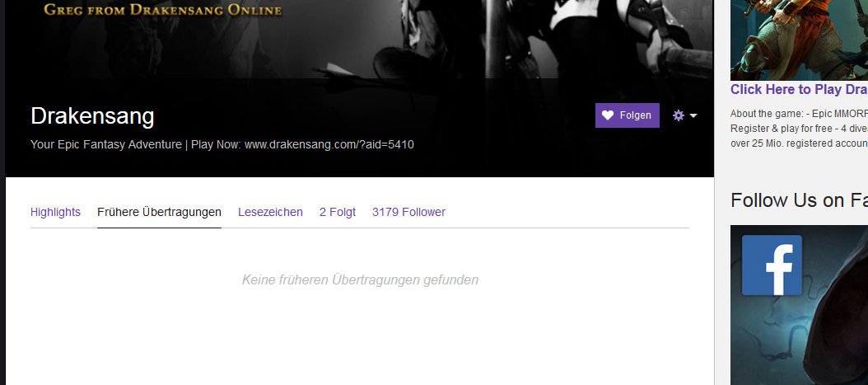Open the Lesezeichen tab
The image size is (868, 385).
(270, 212)
